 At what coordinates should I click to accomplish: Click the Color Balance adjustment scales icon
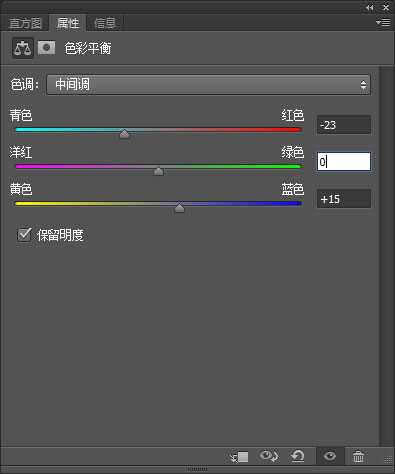tap(23, 48)
